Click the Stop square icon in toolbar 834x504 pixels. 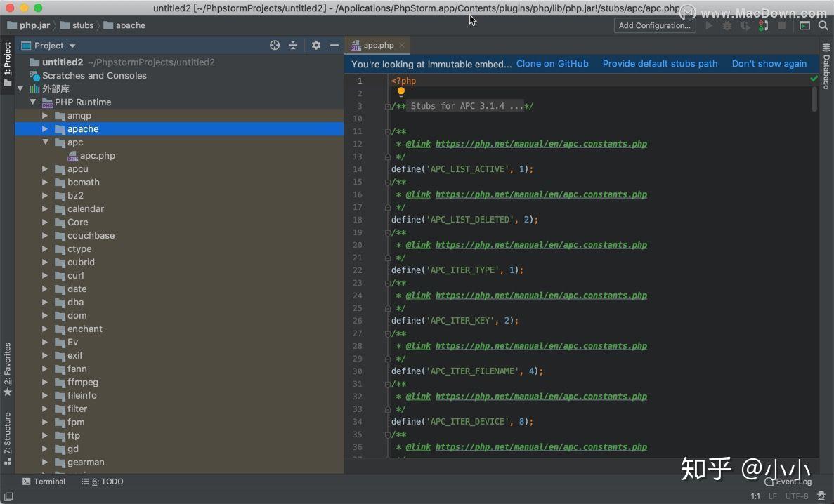tap(782, 25)
